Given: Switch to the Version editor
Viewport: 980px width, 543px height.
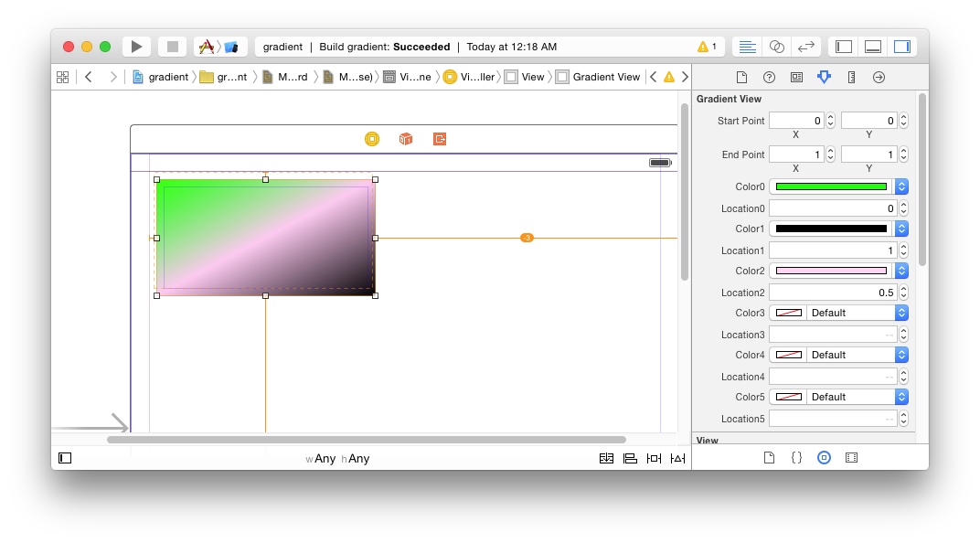Looking at the screenshot, I should (806, 47).
